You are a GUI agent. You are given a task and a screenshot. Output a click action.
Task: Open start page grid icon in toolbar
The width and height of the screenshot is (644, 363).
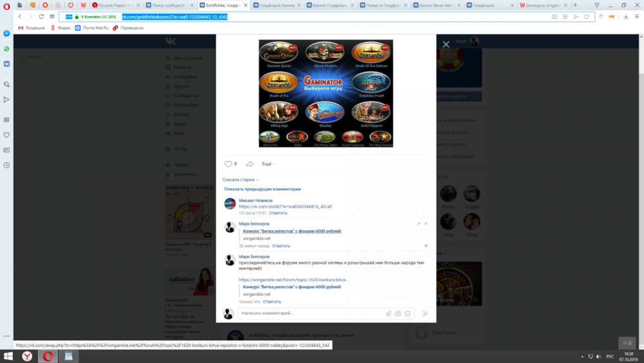click(x=52, y=17)
